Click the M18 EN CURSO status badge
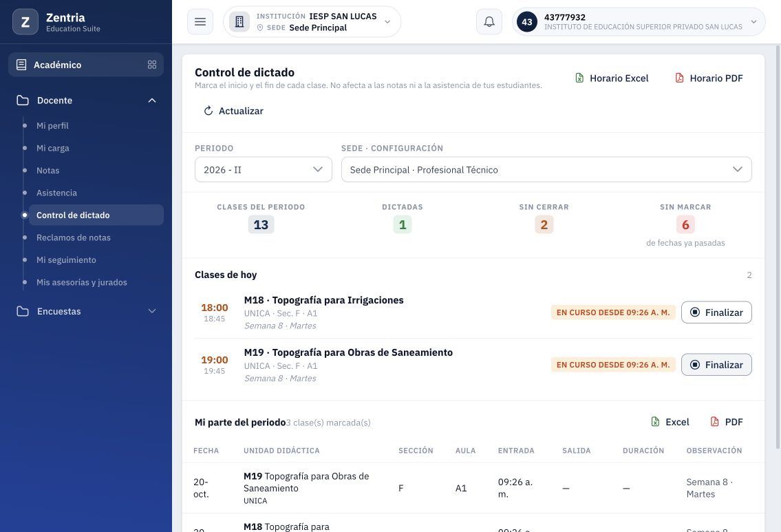Image resolution: width=781 pixels, height=532 pixels. point(613,312)
